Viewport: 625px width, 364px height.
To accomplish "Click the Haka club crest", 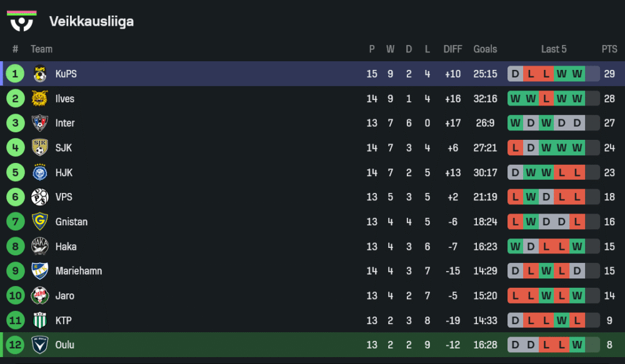I will pos(40,247).
